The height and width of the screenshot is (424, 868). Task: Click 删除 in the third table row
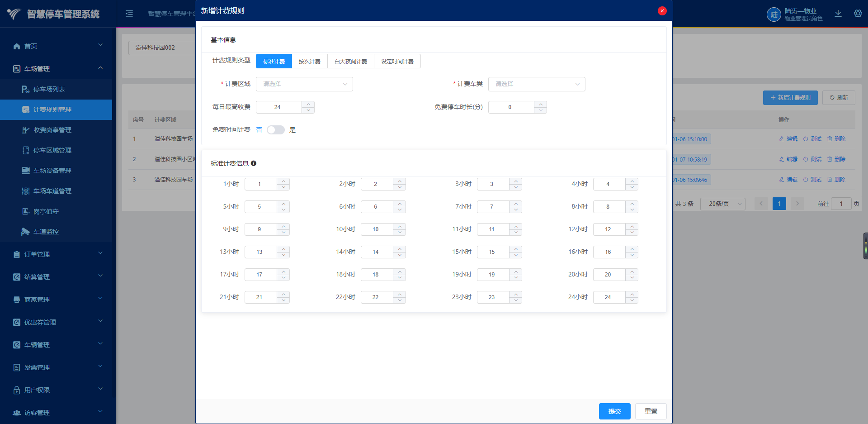click(836, 180)
